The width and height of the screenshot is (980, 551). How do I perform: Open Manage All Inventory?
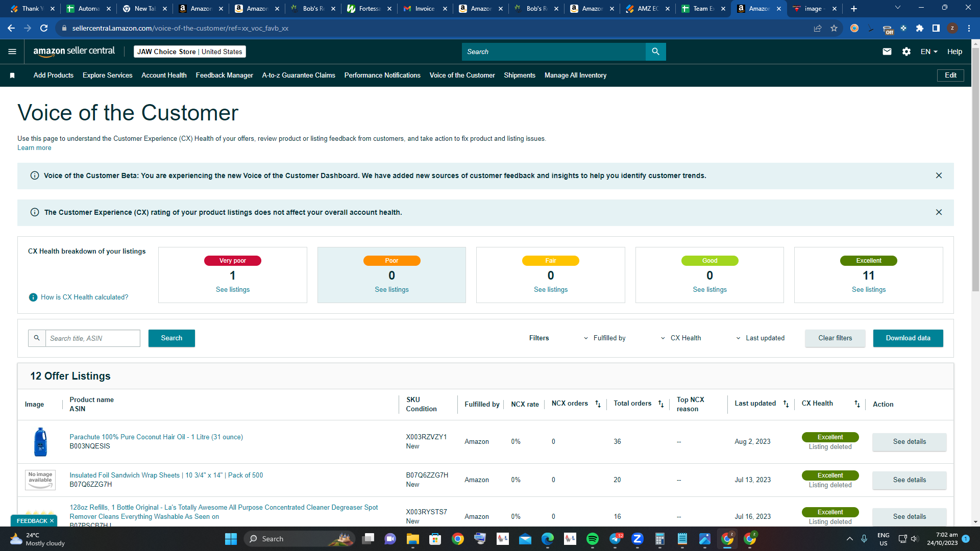(x=575, y=76)
